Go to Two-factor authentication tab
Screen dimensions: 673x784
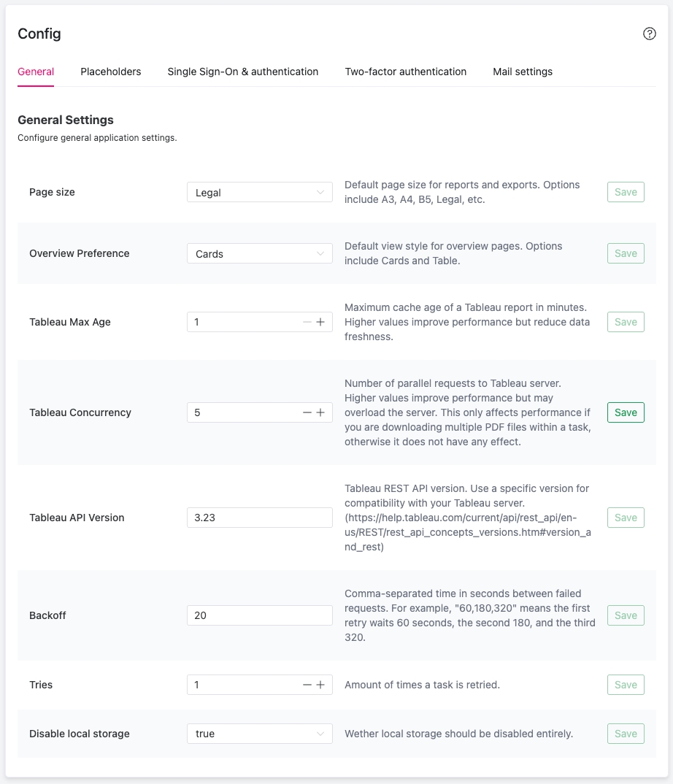click(x=406, y=72)
